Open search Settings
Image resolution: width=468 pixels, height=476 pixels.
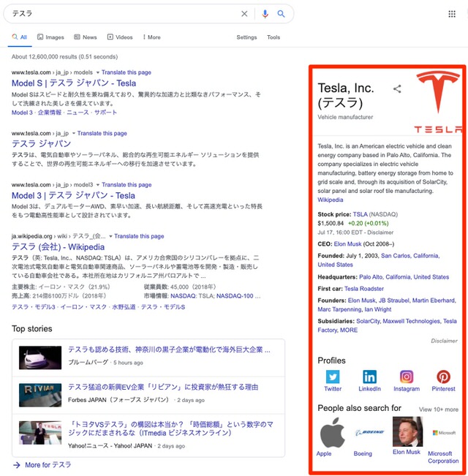246,37
